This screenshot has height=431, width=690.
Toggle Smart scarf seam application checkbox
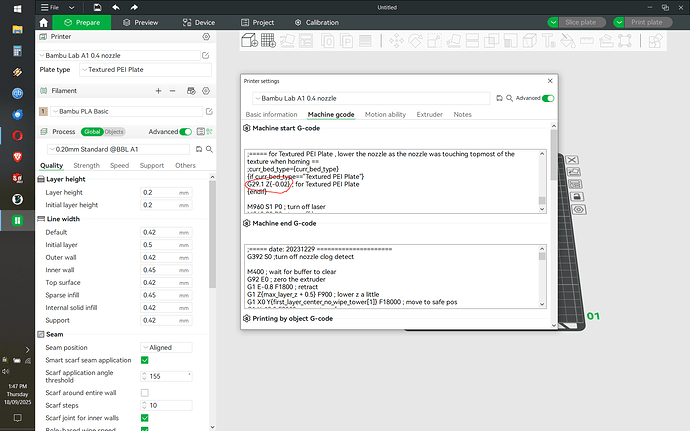click(x=144, y=360)
